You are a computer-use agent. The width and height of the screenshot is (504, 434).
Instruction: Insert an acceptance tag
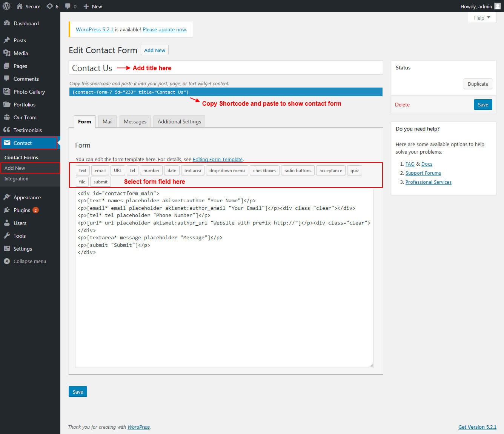click(331, 171)
